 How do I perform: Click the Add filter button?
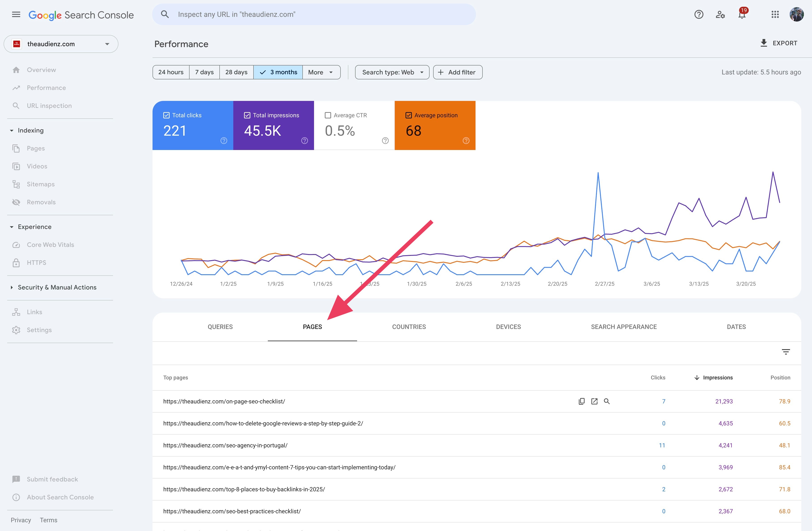(x=458, y=72)
